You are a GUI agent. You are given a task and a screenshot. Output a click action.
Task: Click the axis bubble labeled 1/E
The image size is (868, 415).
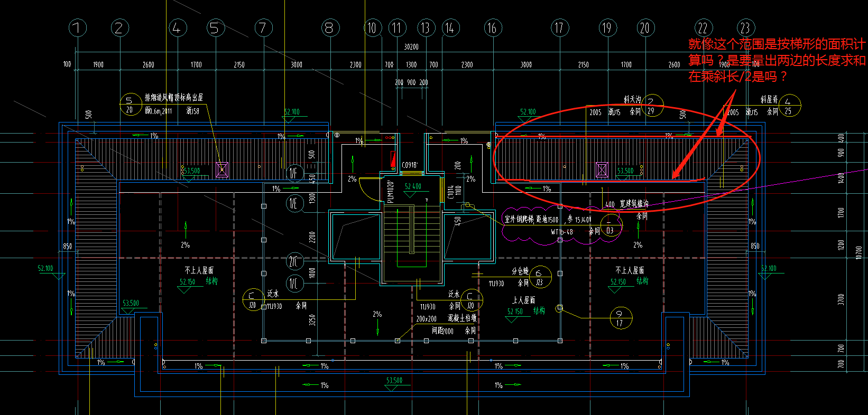294,203
